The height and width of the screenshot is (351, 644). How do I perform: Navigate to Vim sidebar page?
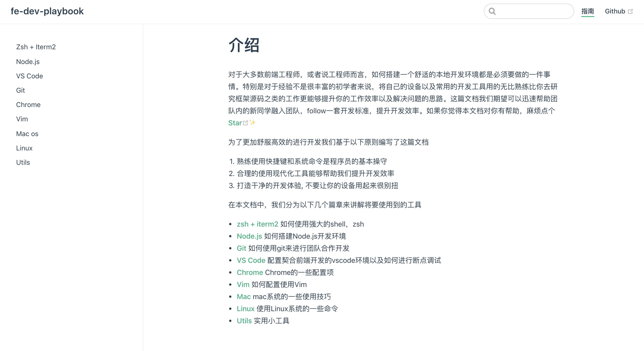[22, 119]
